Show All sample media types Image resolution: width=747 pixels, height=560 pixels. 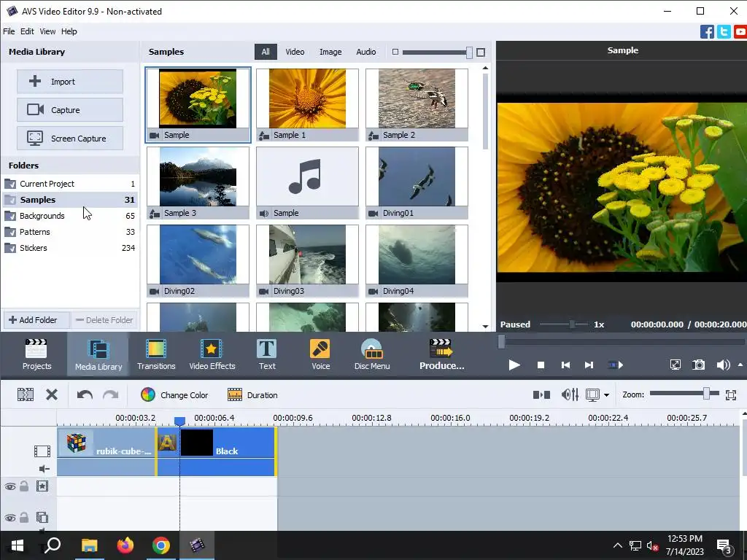266,52
